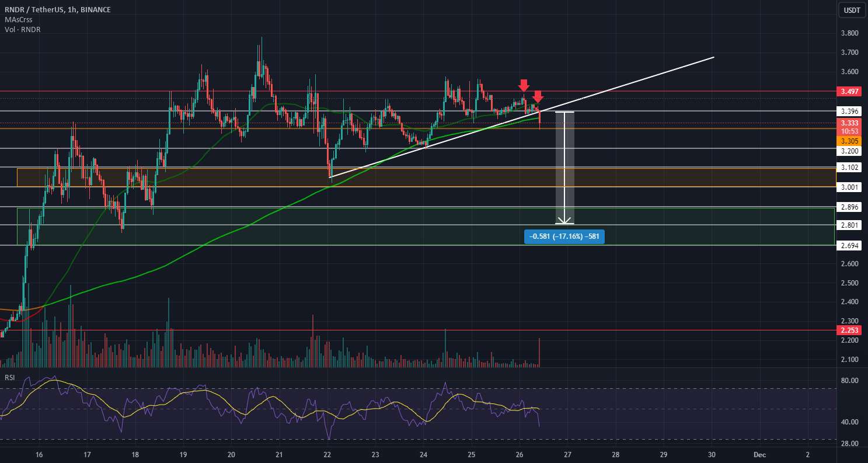
Task: Click the Dec label on time axis
Action: tap(759, 454)
